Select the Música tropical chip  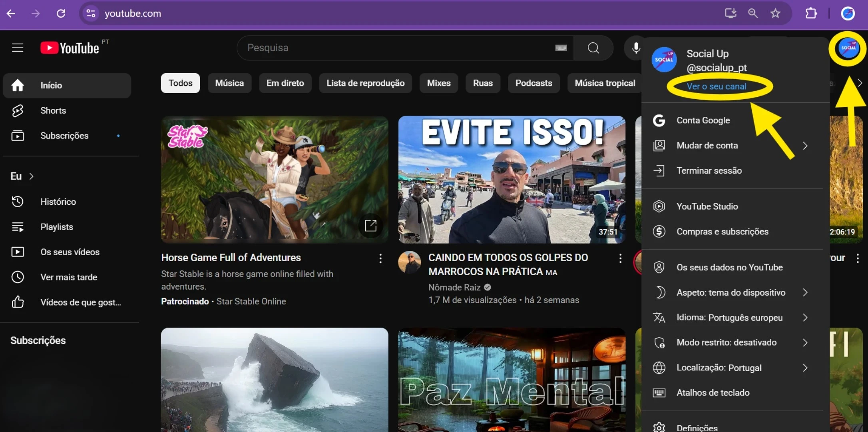(x=604, y=83)
